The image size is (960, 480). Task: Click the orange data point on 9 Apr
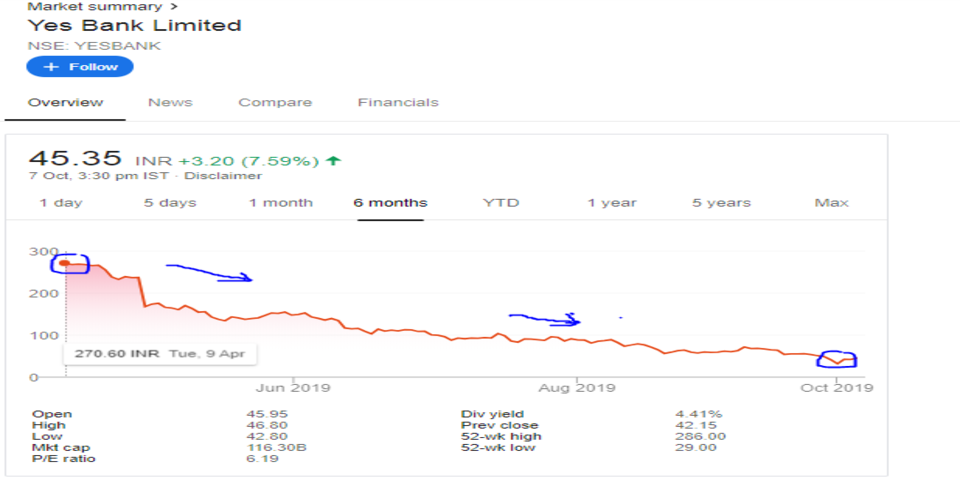[65, 263]
